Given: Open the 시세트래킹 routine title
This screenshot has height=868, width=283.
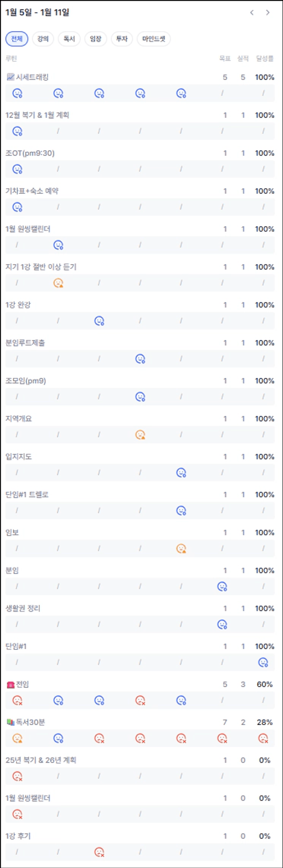Looking at the screenshot, I should 32,77.
